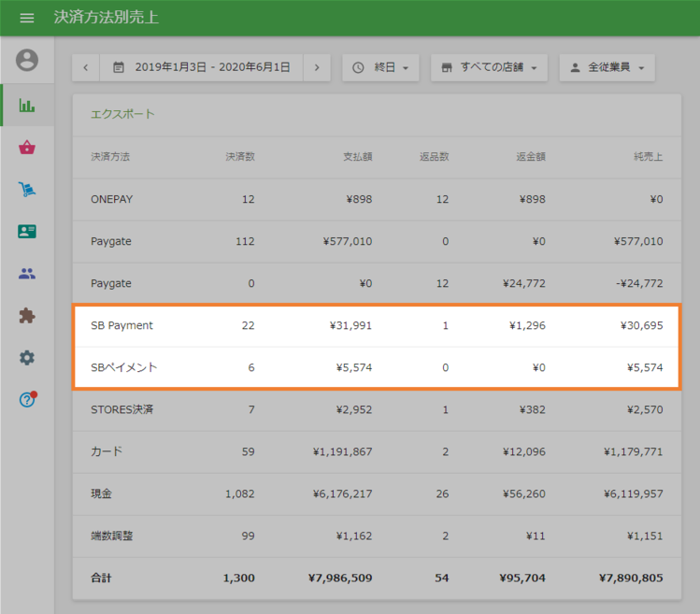Viewport: 700px width, 614px height.
Task: Click the user account avatar icon
Action: click(27, 61)
